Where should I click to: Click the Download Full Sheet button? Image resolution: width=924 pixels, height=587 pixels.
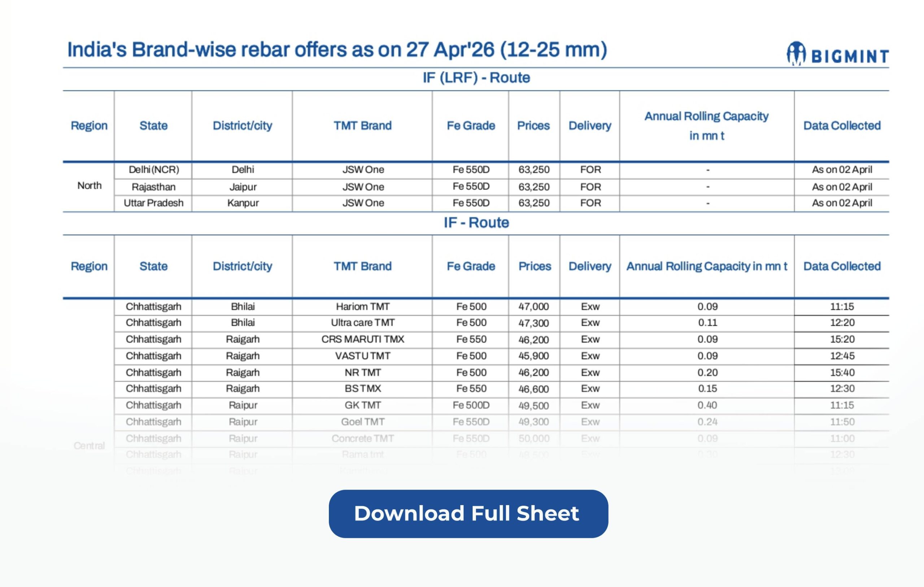click(x=468, y=514)
